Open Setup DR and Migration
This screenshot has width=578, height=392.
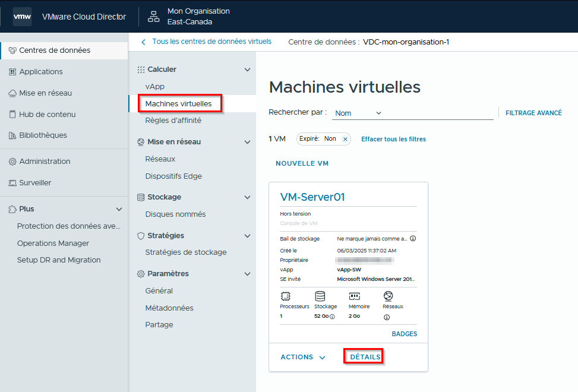59,260
